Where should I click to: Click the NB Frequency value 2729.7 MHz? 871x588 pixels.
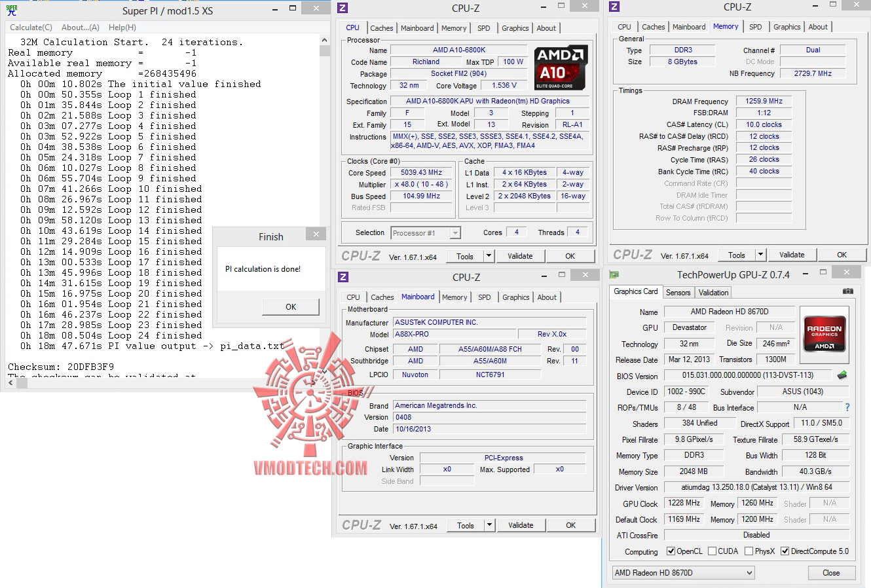tap(813, 73)
